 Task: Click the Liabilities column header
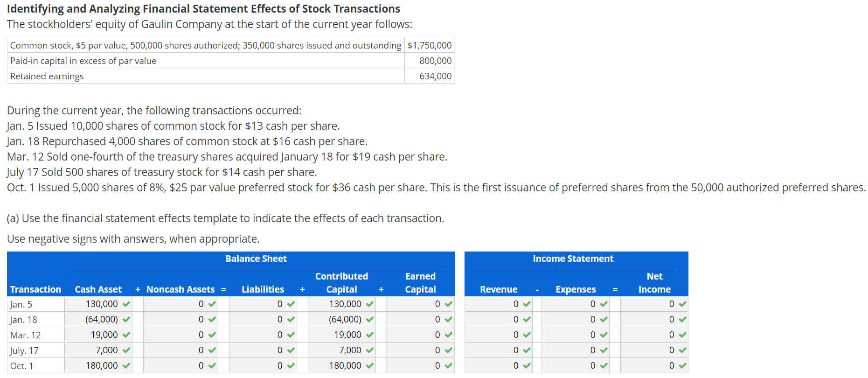(x=263, y=289)
